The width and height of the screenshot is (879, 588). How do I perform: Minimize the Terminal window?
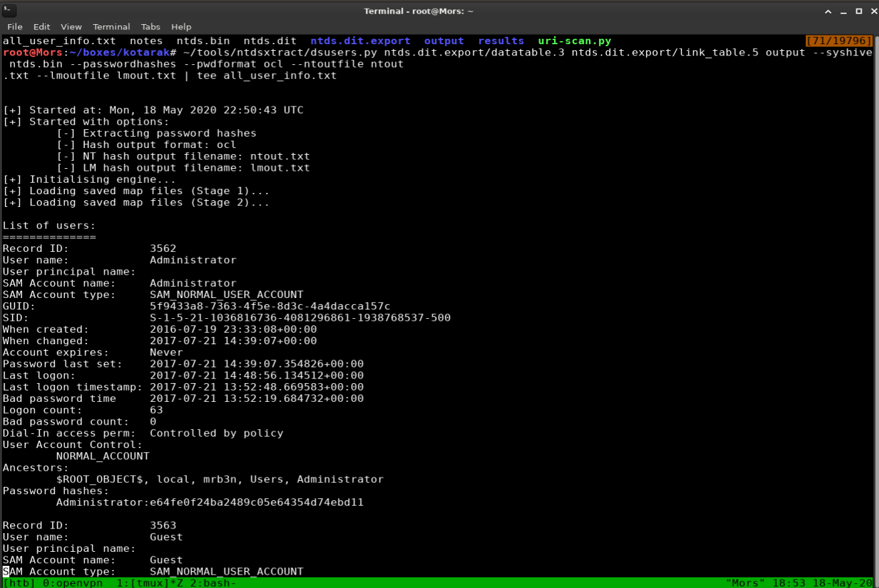(x=843, y=11)
